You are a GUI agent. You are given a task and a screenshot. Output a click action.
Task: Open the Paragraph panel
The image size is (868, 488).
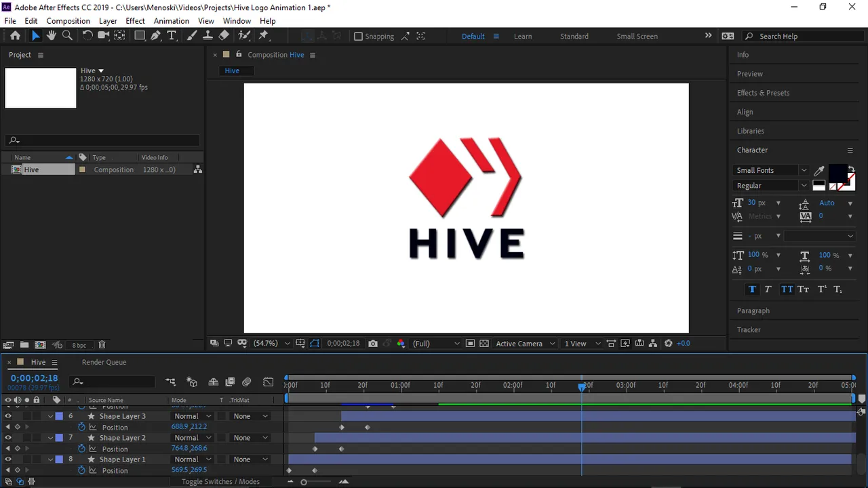tap(753, 310)
